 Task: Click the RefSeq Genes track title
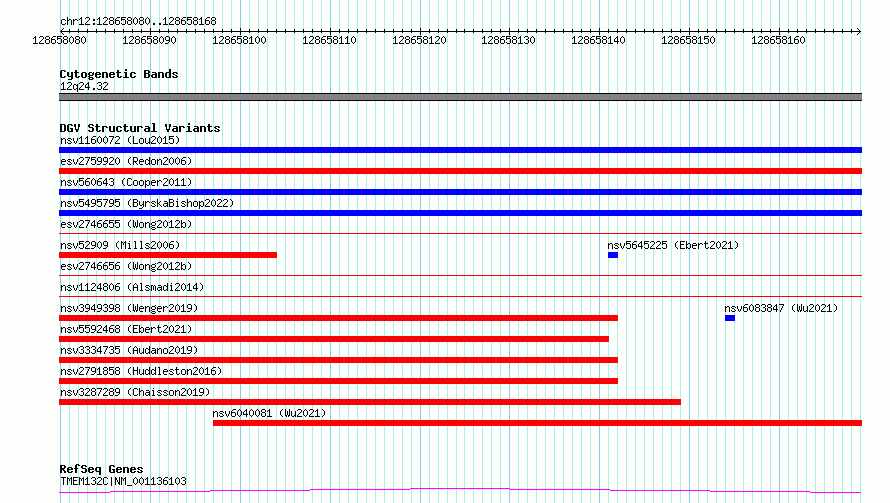pyautogui.click(x=101, y=469)
